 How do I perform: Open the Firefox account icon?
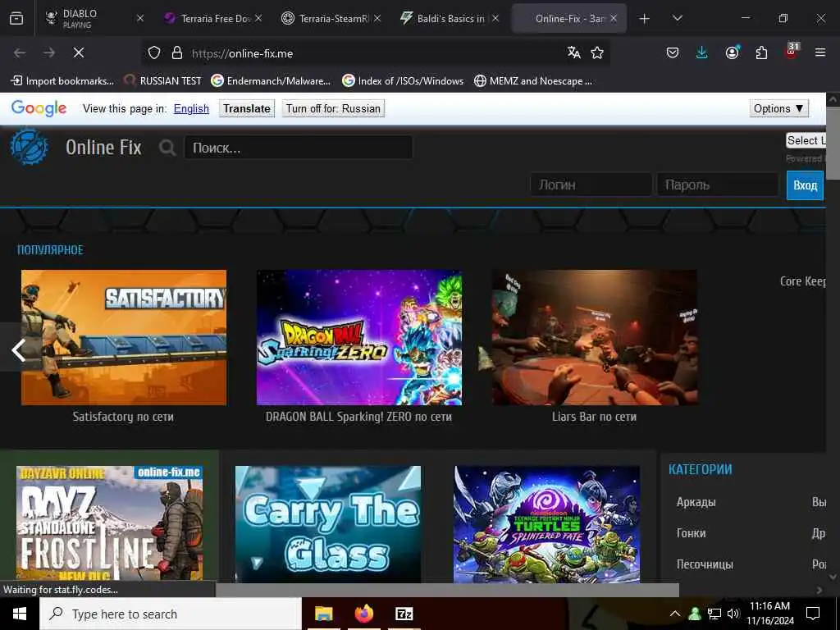732,52
